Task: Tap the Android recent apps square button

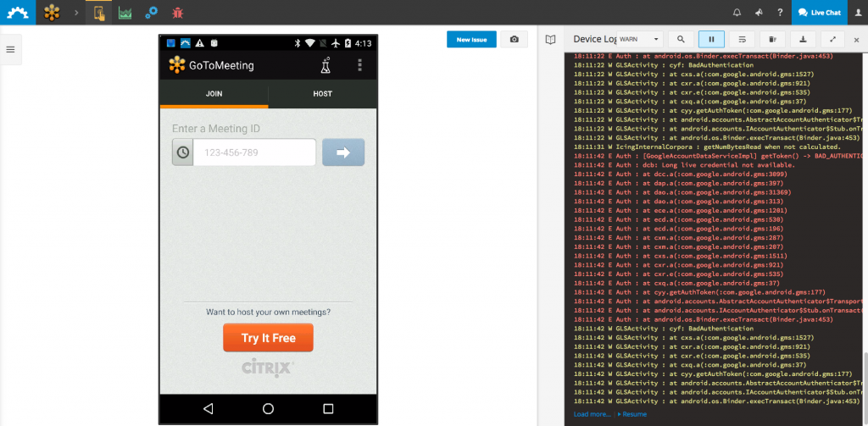Action: pyautogui.click(x=328, y=409)
